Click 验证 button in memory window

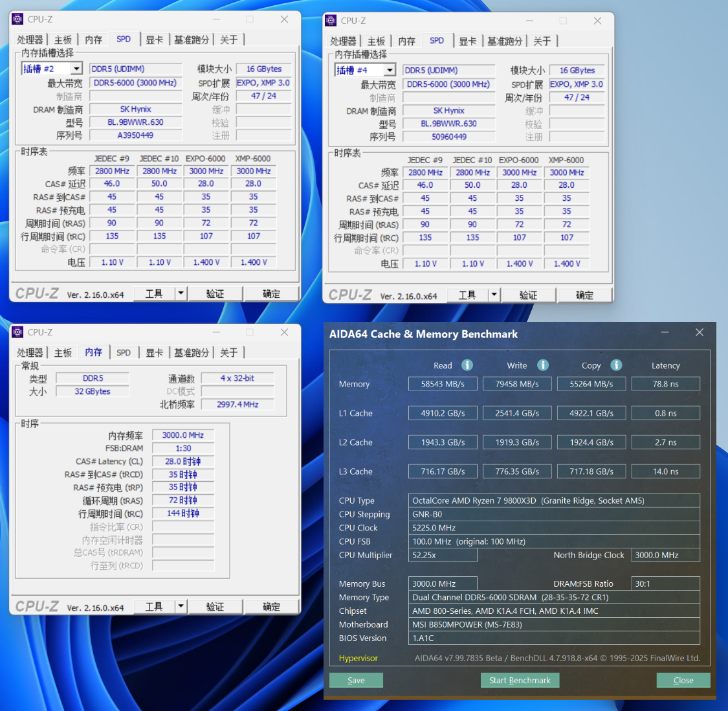pyautogui.click(x=215, y=607)
